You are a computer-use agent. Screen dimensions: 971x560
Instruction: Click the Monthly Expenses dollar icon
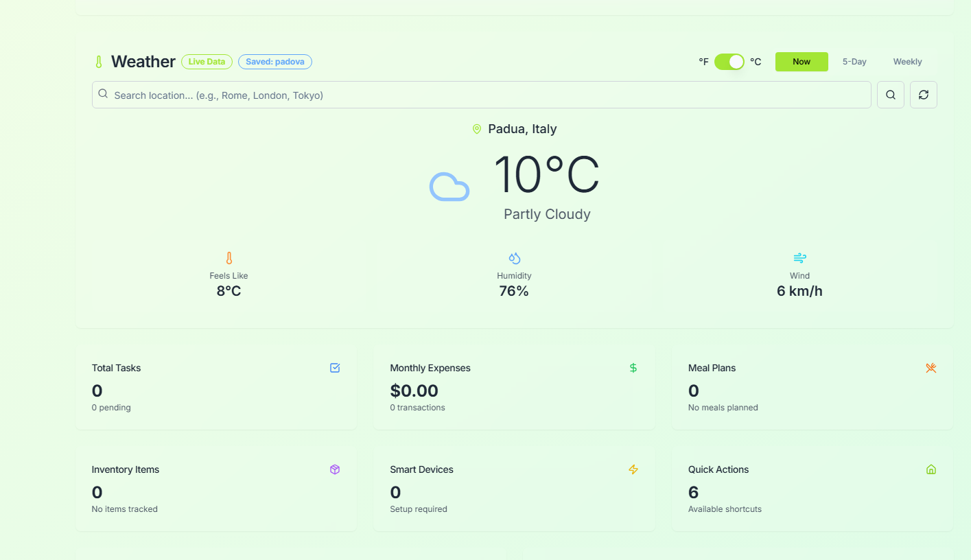[633, 368]
